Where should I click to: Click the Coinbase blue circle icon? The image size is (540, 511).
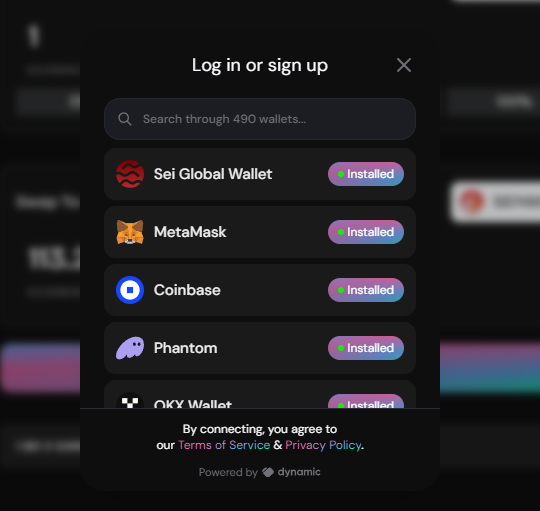(x=130, y=290)
